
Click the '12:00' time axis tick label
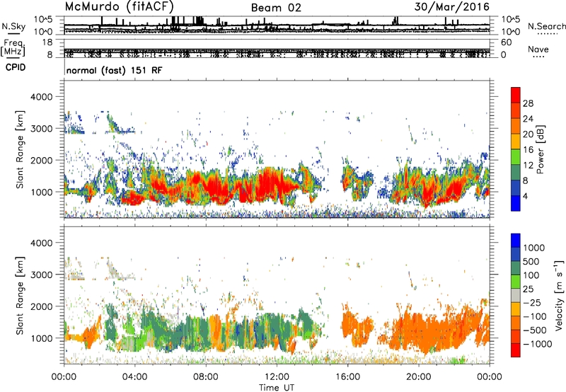pyautogui.click(x=277, y=377)
